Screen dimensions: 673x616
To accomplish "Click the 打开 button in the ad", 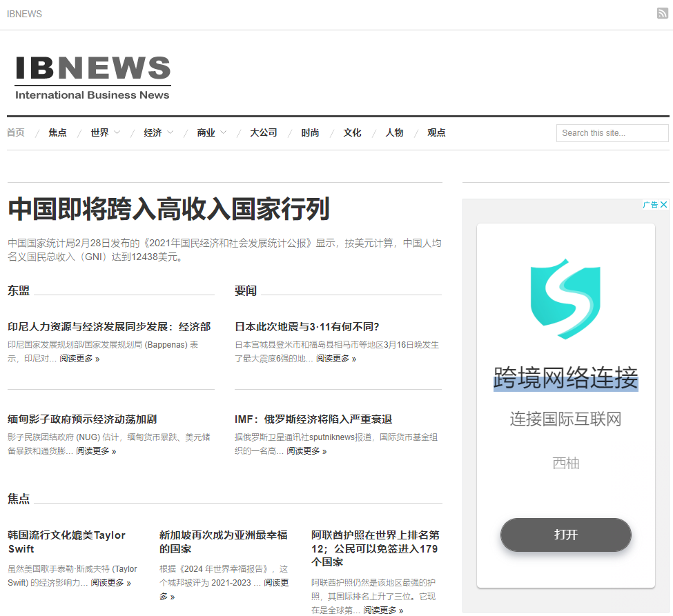I will click(x=566, y=535).
